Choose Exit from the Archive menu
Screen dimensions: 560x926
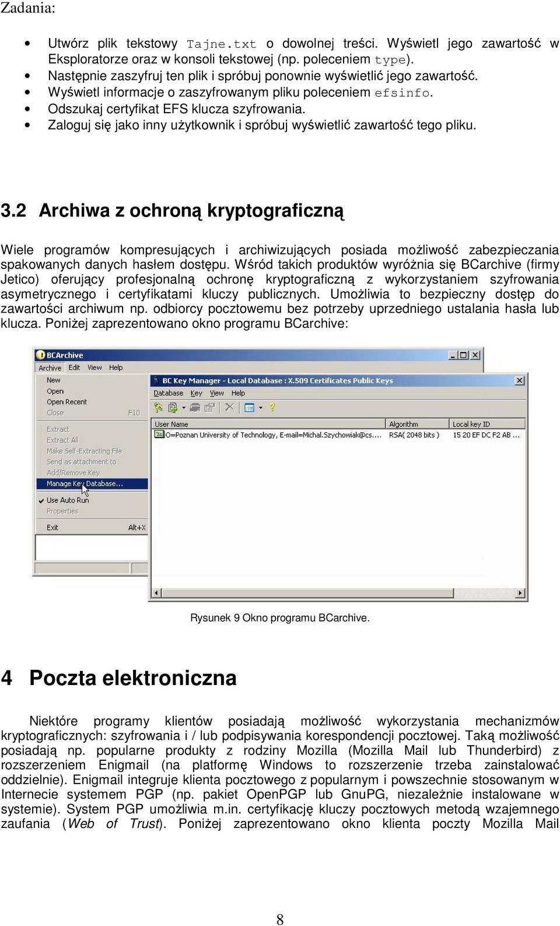(92, 527)
